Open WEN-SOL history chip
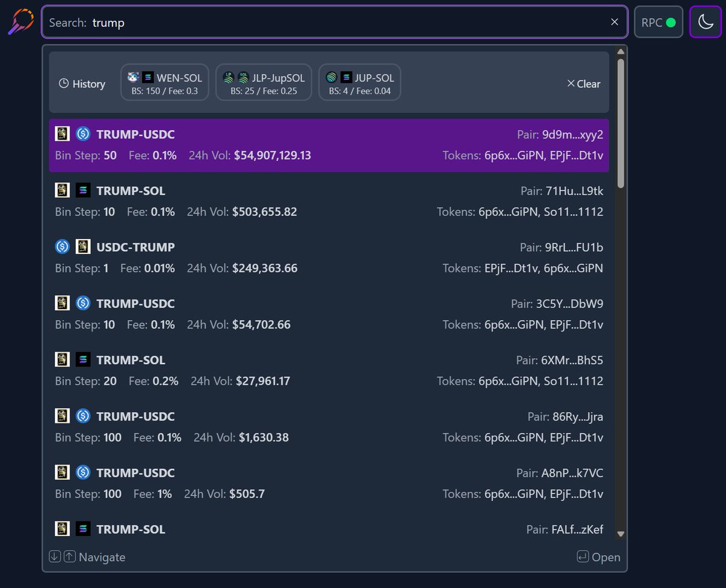Viewport: 726px width, 588px height. pos(165,83)
